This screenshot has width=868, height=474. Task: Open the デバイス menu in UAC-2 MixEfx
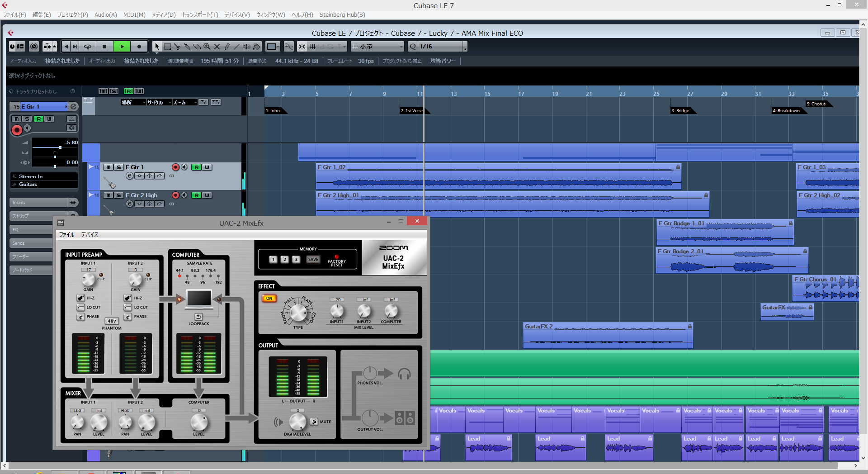click(x=90, y=235)
